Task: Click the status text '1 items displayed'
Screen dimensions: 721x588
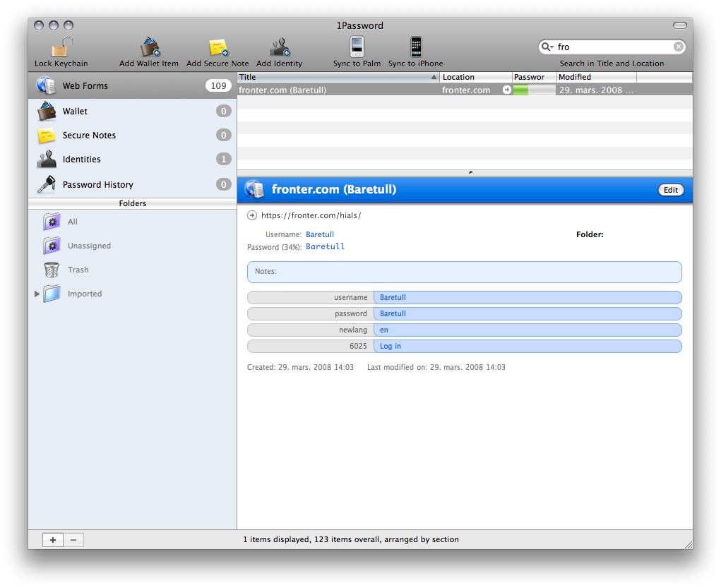Action: (276, 539)
